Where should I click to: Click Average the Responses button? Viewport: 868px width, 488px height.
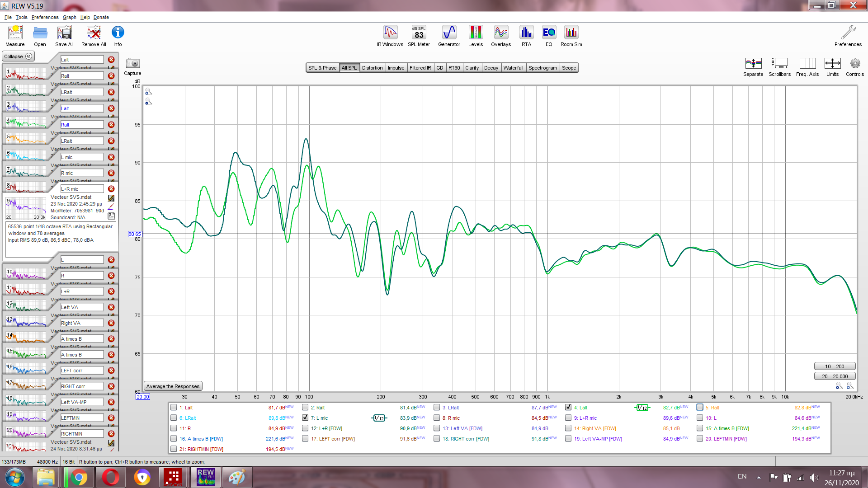click(x=173, y=386)
